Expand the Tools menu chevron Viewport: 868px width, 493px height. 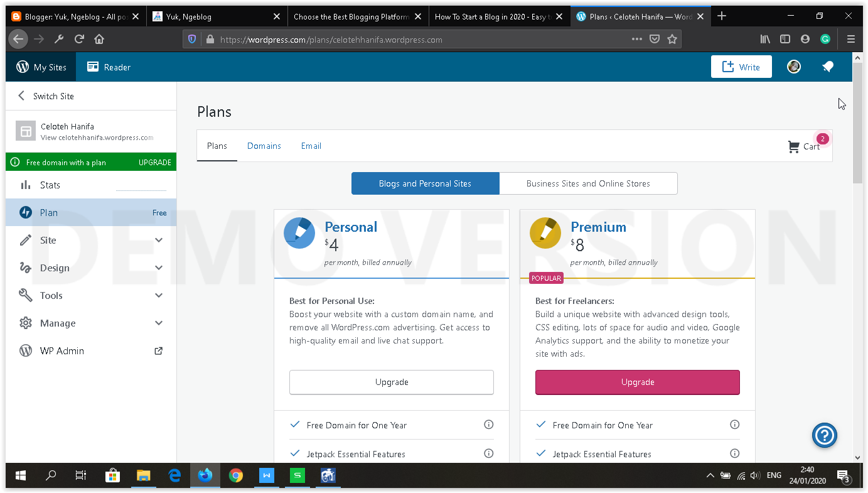pyautogui.click(x=159, y=295)
